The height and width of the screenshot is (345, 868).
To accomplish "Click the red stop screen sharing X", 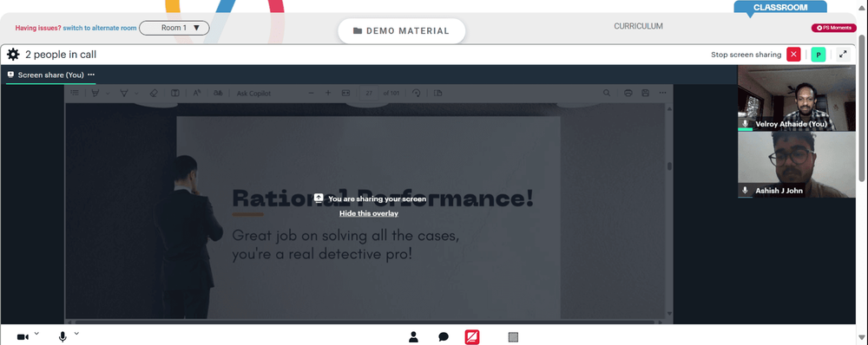I will [794, 55].
